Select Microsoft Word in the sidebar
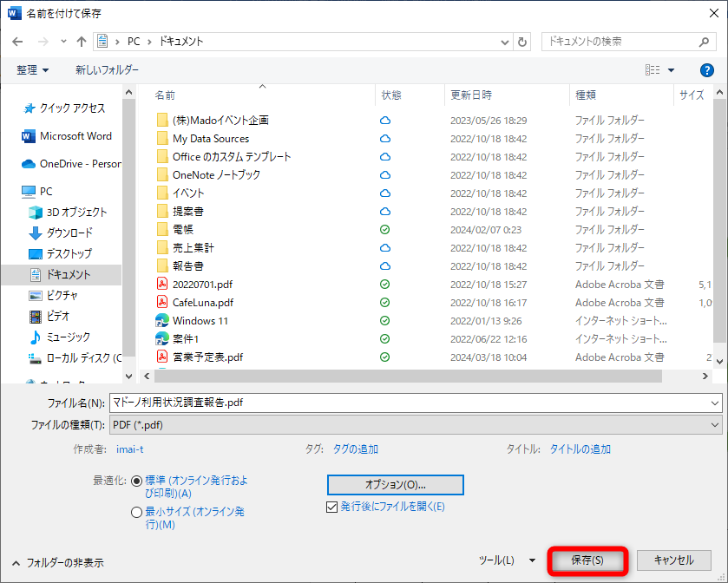The height and width of the screenshot is (583, 728). (67, 136)
